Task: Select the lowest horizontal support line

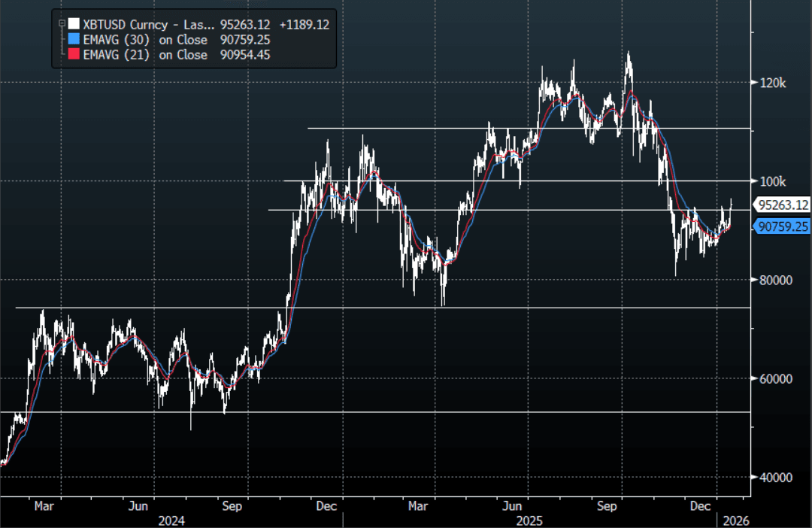Action: point(376,412)
